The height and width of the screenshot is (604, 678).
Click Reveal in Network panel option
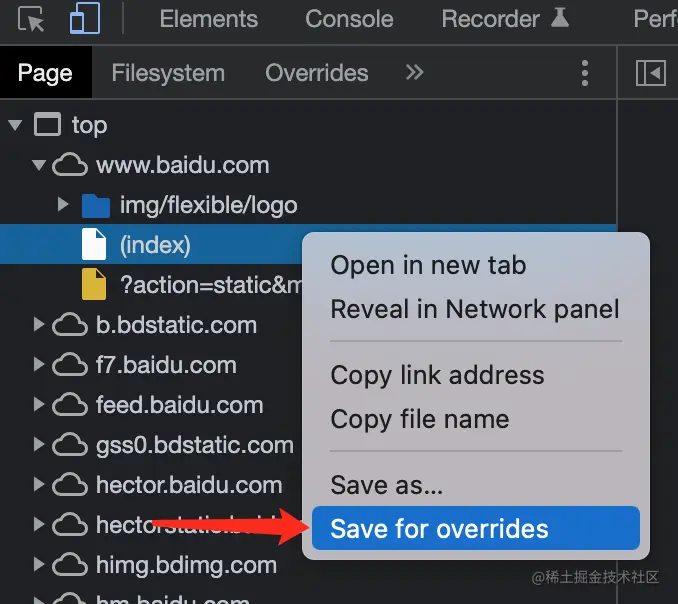point(475,310)
